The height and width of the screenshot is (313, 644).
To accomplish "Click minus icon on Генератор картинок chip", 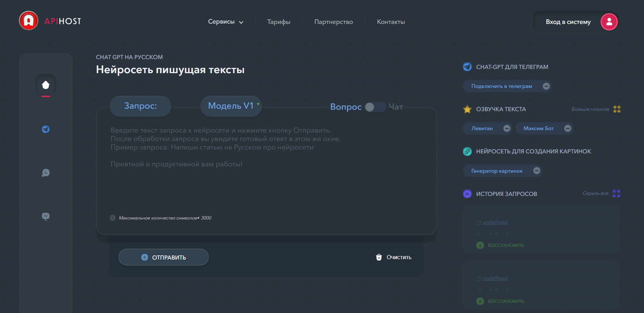I will [536, 171].
